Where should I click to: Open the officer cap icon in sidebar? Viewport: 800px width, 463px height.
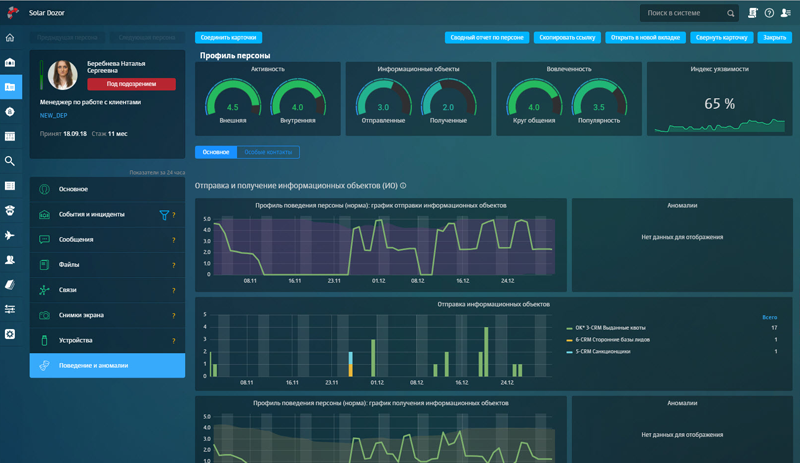pyautogui.click(x=10, y=210)
